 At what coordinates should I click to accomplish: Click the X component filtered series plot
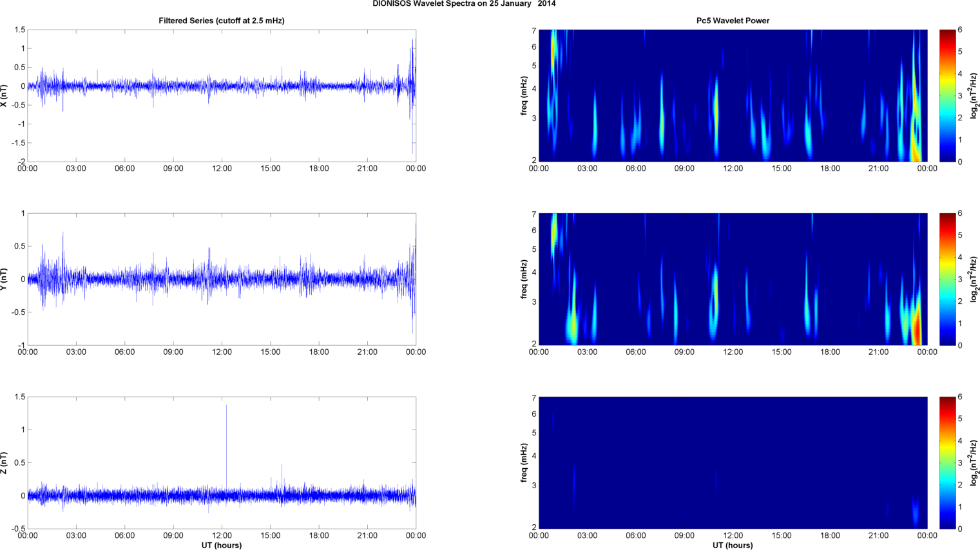pyautogui.click(x=222, y=95)
